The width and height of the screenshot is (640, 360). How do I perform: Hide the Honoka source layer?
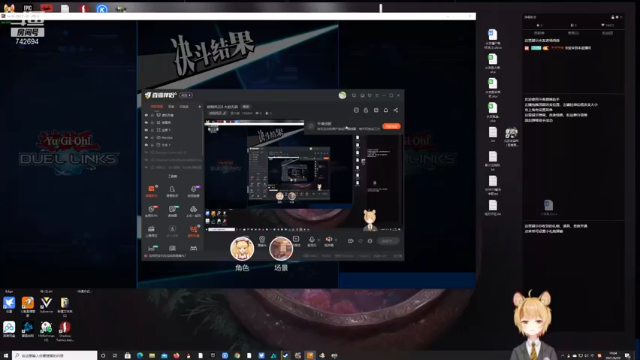pyautogui.click(x=147, y=138)
